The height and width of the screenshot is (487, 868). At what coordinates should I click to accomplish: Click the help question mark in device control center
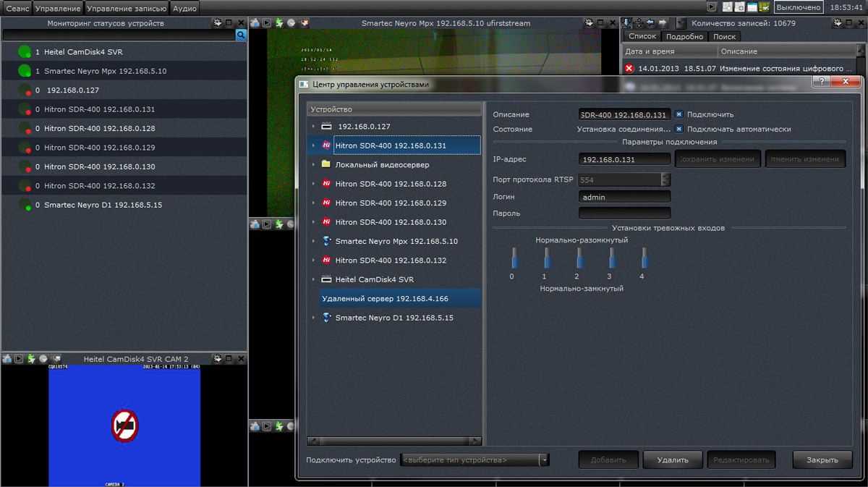click(x=820, y=82)
